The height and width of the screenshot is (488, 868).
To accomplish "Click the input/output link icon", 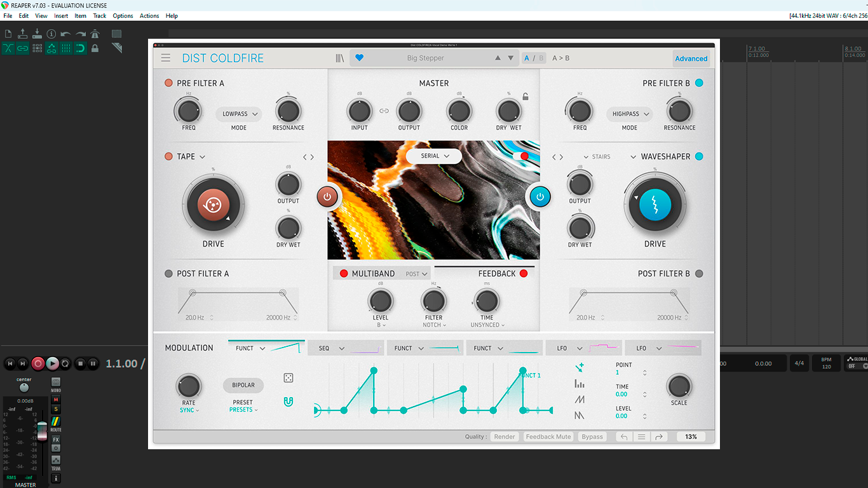I will [384, 111].
